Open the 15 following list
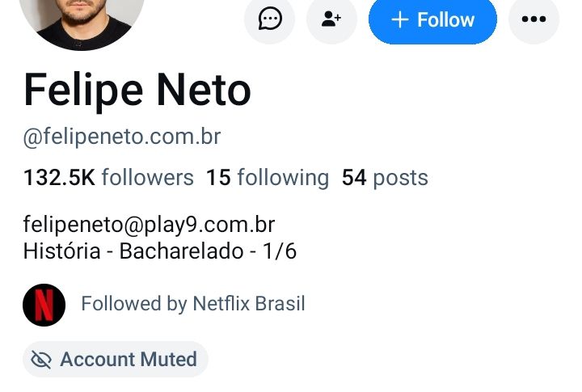 pyautogui.click(x=268, y=178)
